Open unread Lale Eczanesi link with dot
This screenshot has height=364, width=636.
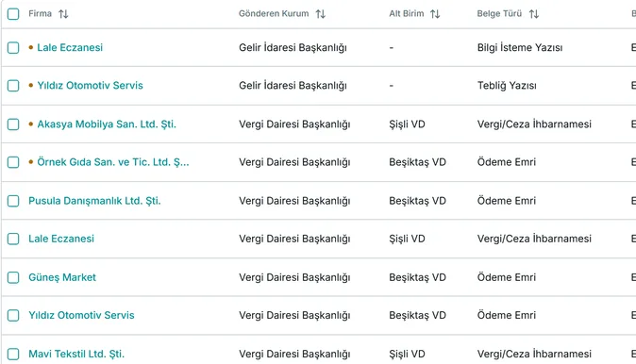(x=70, y=47)
